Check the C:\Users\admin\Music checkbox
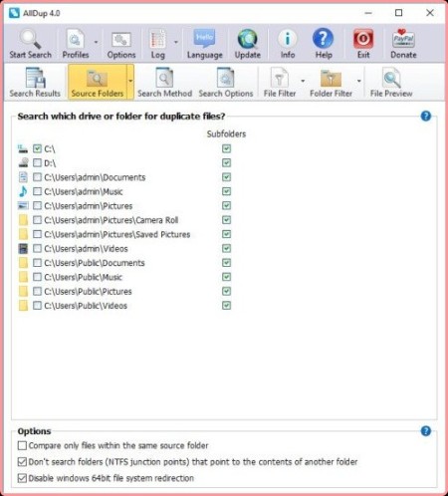 point(37,191)
